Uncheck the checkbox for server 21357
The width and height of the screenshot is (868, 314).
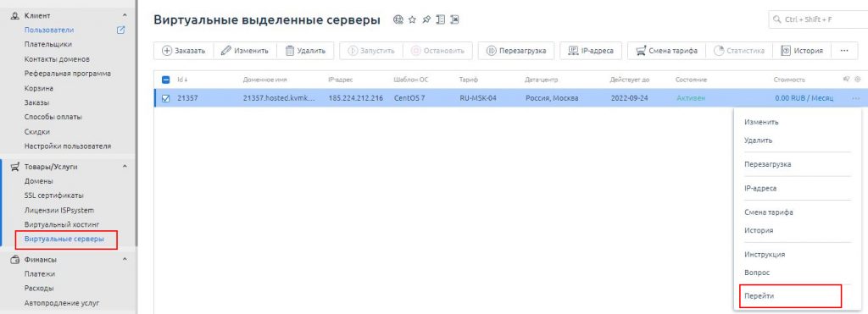click(165, 99)
